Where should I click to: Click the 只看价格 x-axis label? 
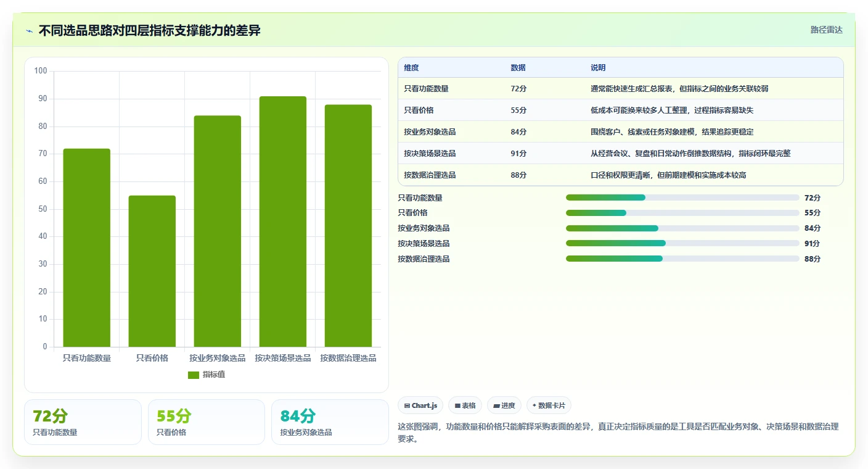point(152,358)
